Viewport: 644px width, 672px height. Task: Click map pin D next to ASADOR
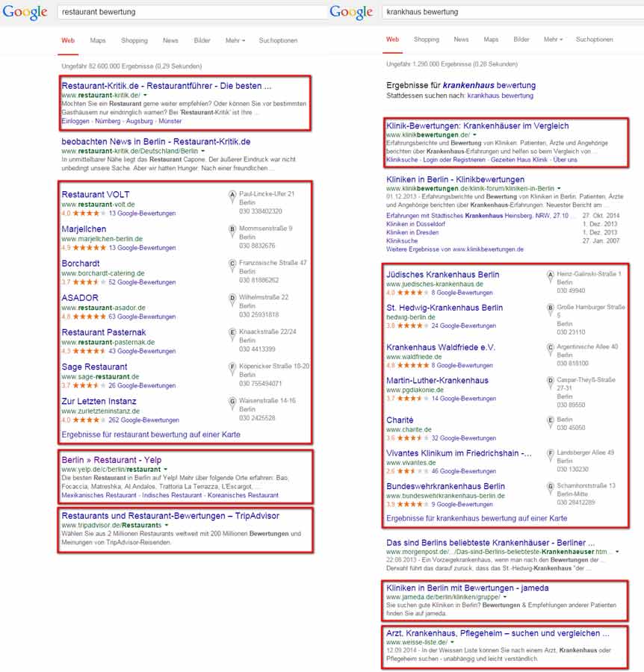point(232,299)
